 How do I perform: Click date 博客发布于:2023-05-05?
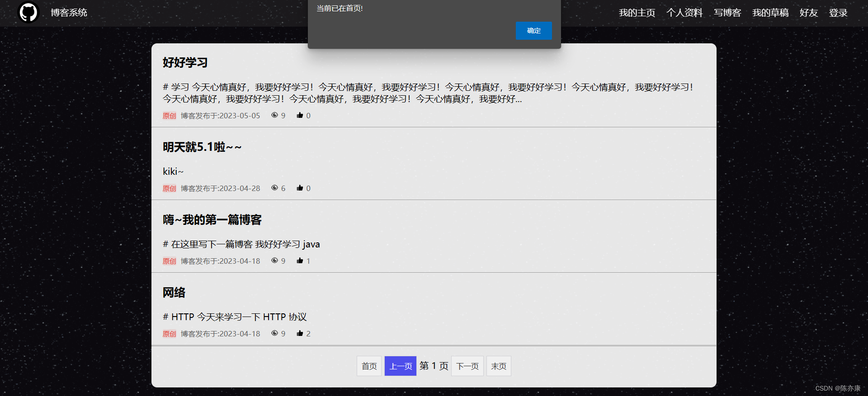(221, 116)
